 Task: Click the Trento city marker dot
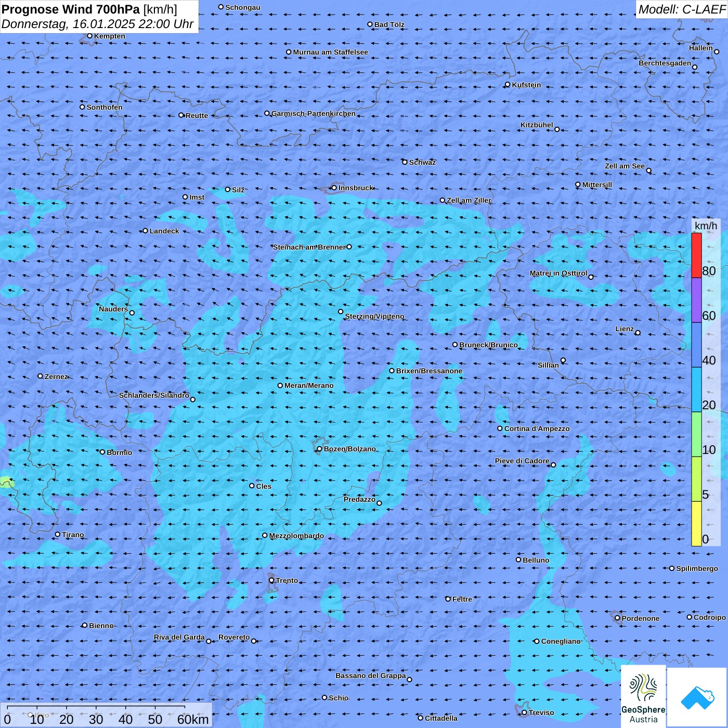271,580
